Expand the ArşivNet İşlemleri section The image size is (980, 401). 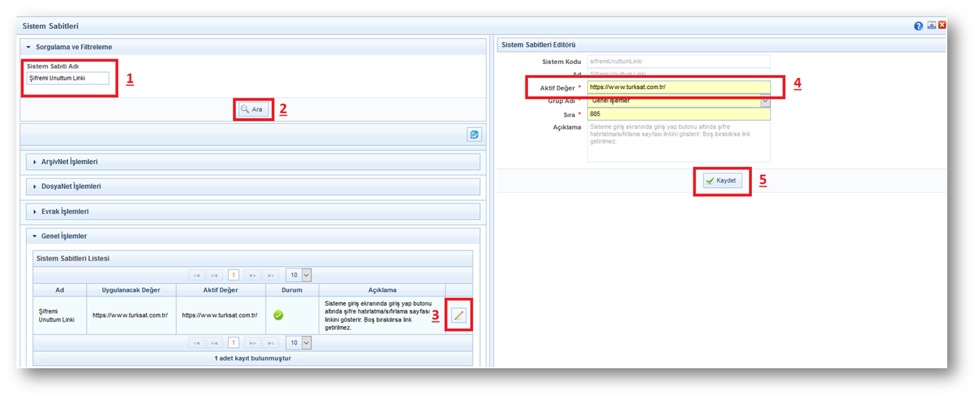(x=69, y=161)
